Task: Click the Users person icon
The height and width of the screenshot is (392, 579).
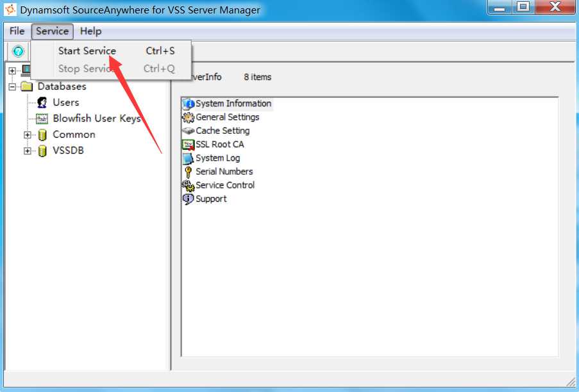Action: (x=42, y=102)
